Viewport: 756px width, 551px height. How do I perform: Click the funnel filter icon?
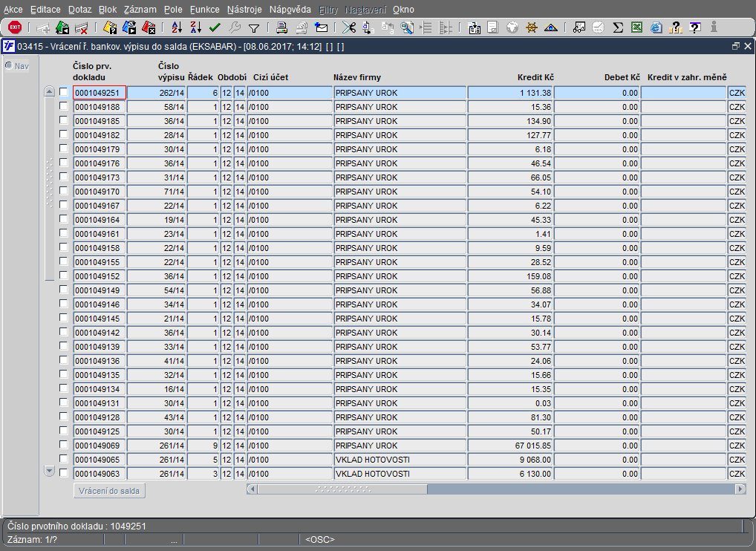pyautogui.click(x=253, y=27)
